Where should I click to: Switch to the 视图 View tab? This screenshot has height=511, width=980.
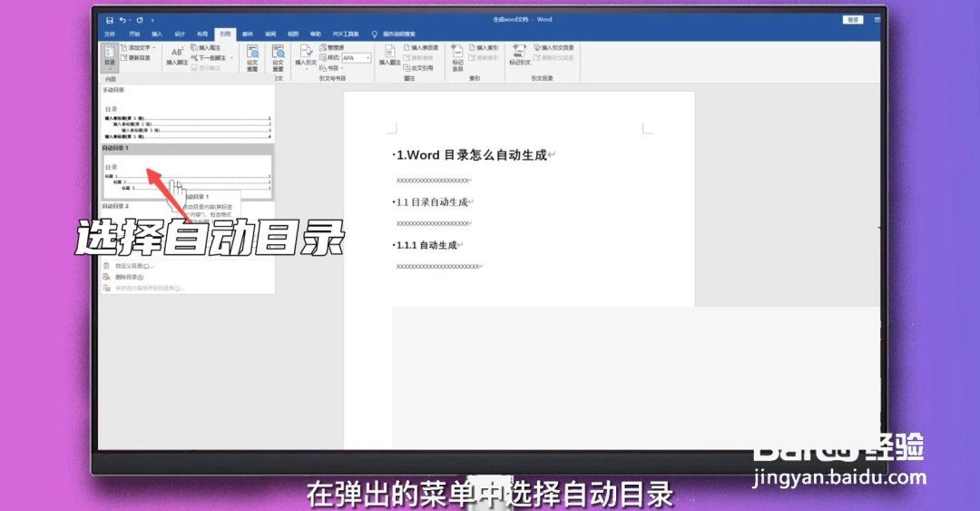pyautogui.click(x=293, y=34)
